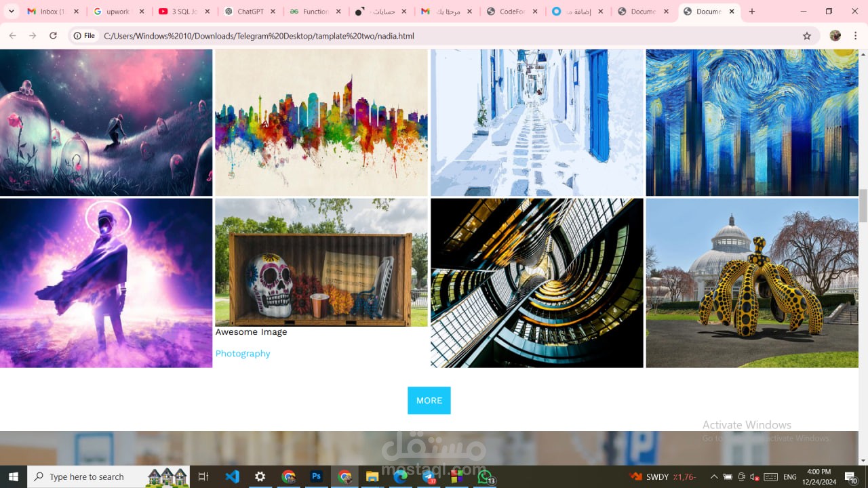
Task: Close the active Document tab
Action: tap(732, 12)
